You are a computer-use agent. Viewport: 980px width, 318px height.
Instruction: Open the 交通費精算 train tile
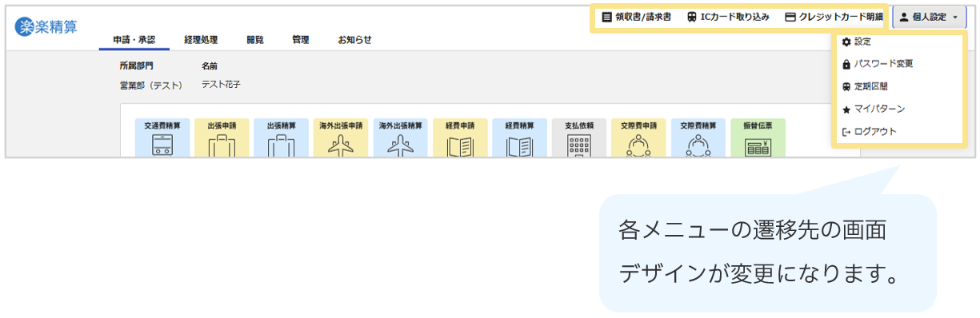click(162, 138)
